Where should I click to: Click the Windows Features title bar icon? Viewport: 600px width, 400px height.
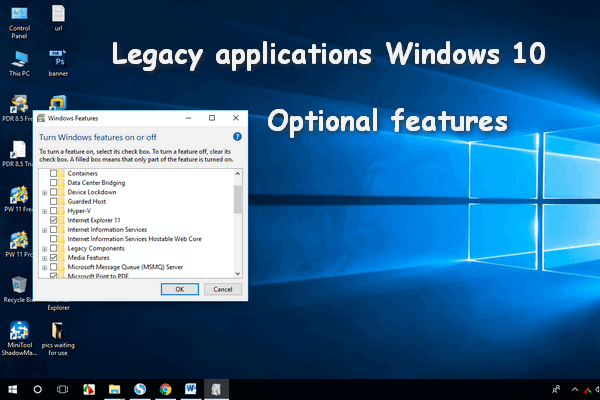tap(41, 118)
